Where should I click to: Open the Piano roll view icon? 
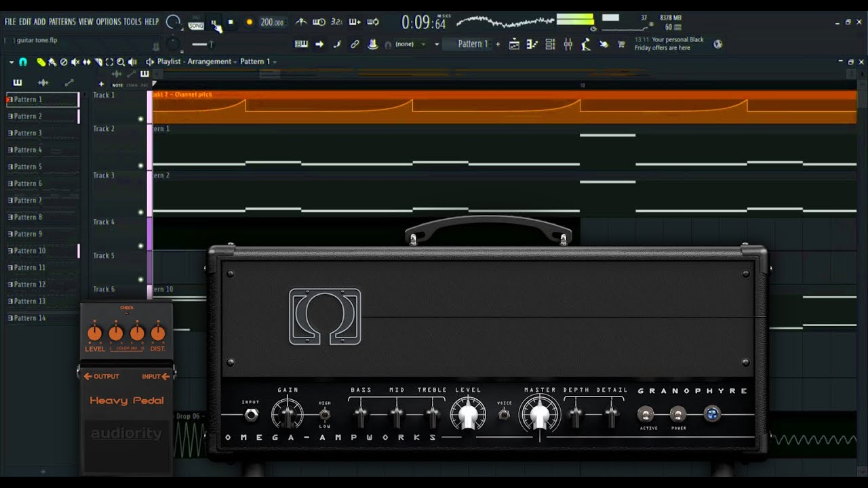click(532, 44)
